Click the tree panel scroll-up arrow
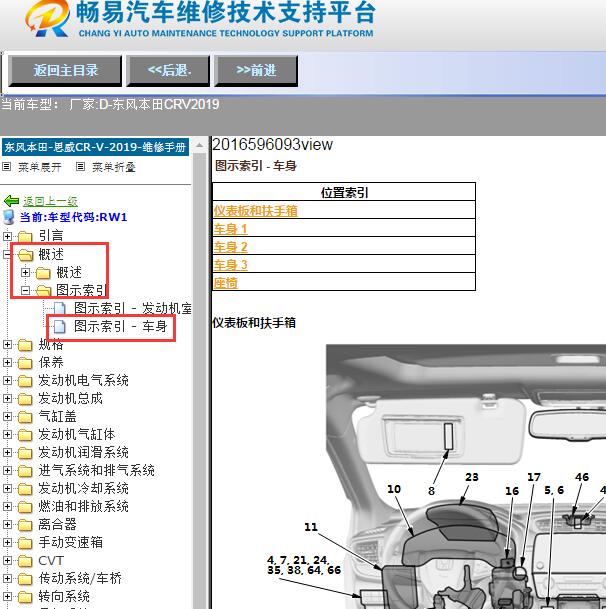This screenshot has height=609, width=606. pyautogui.click(x=199, y=145)
